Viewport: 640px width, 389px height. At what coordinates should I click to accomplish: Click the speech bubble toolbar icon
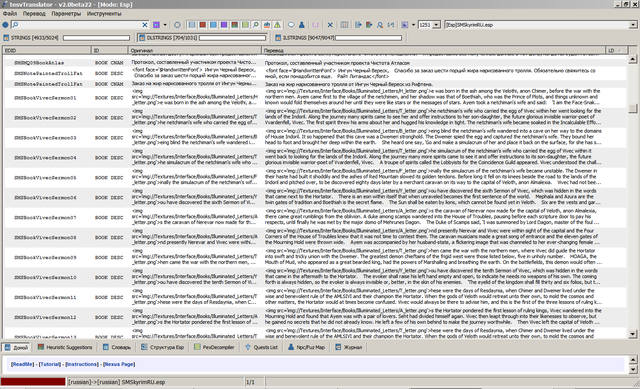pos(291,25)
